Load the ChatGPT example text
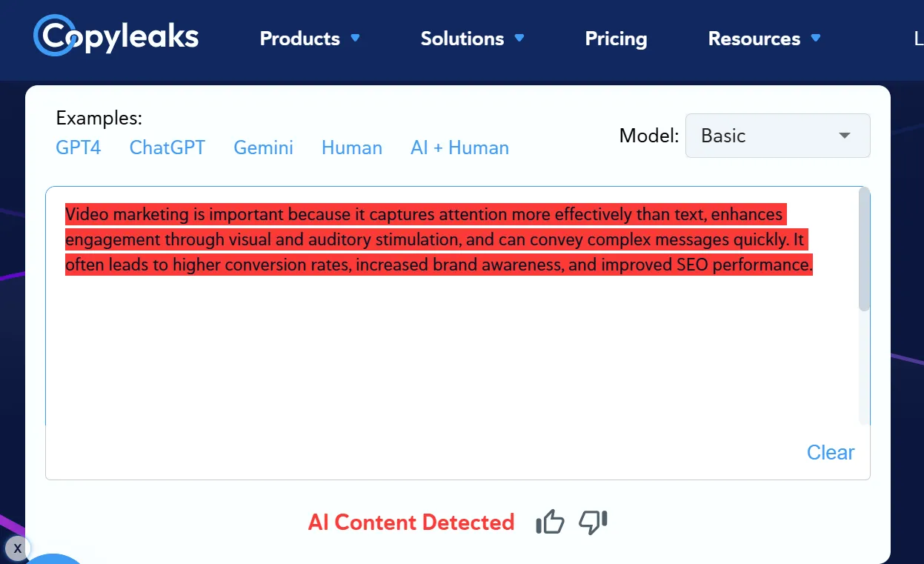The height and width of the screenshot is (564, 924). (x=167, y=147)
